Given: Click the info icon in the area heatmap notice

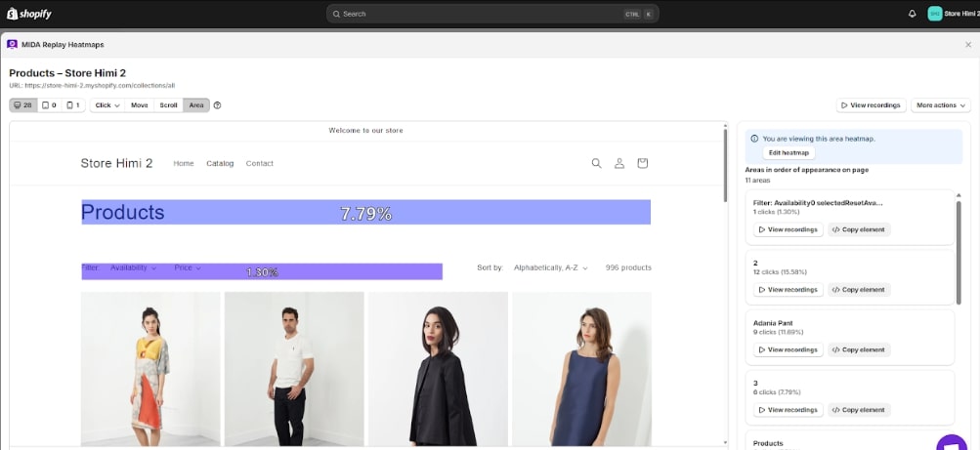Looking at the screenshot, I should (754, 139).
